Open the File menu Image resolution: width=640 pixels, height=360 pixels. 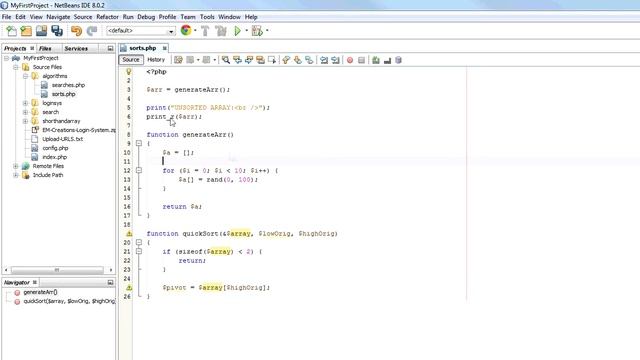pos(7,17)
